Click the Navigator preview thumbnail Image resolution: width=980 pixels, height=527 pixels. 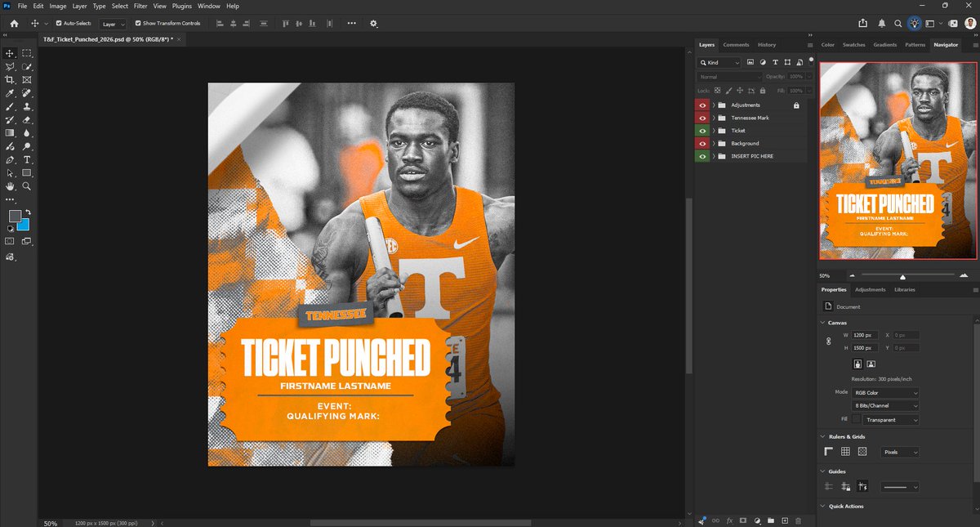898,160
